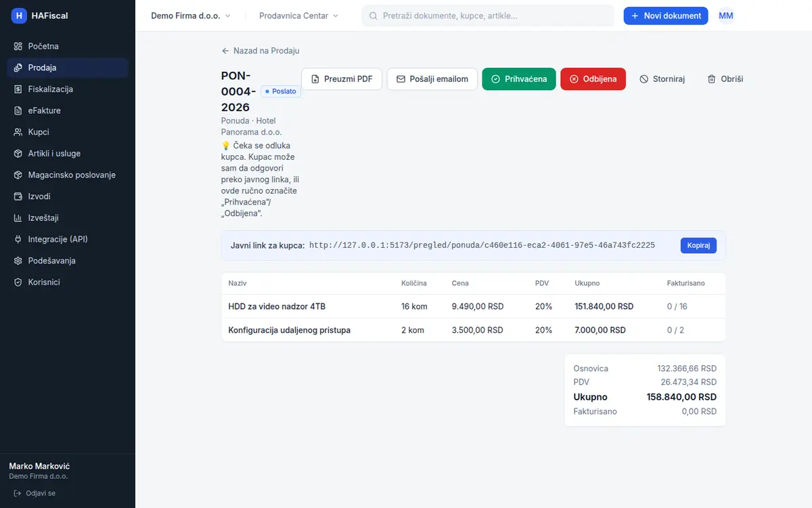Click the Novi dokument button
812x508 pixels.
666,16
